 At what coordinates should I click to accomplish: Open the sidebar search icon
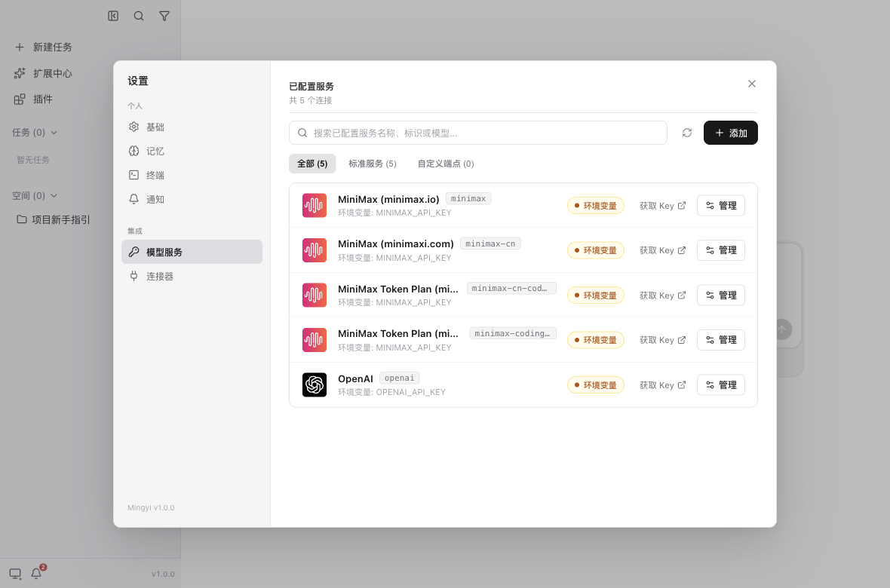[x=139, y=16]
